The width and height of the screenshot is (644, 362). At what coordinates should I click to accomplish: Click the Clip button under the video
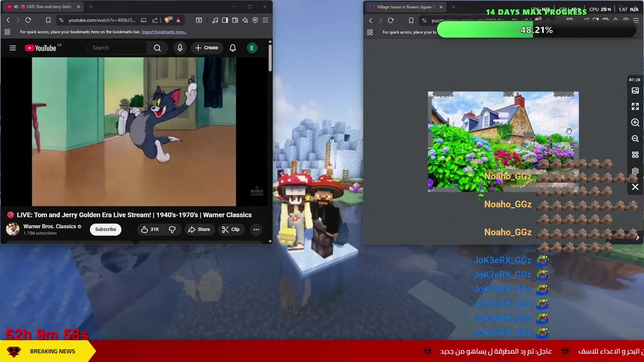[x=230, y=229]
